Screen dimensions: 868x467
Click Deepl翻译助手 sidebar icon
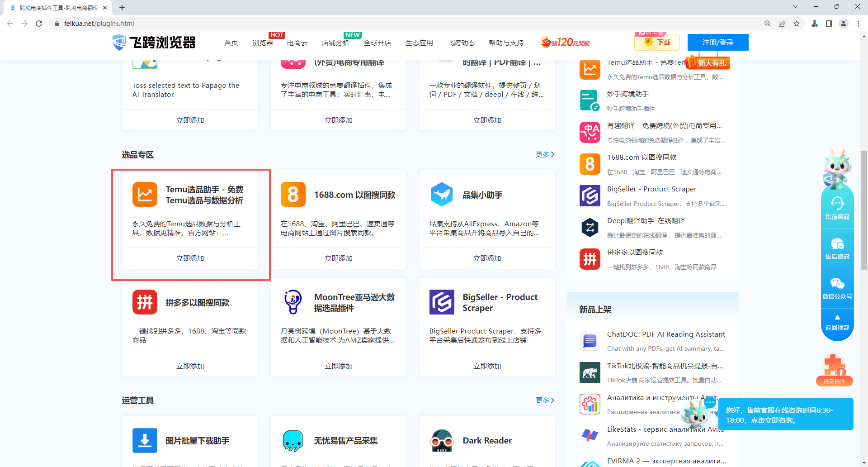tap(590, 227)
